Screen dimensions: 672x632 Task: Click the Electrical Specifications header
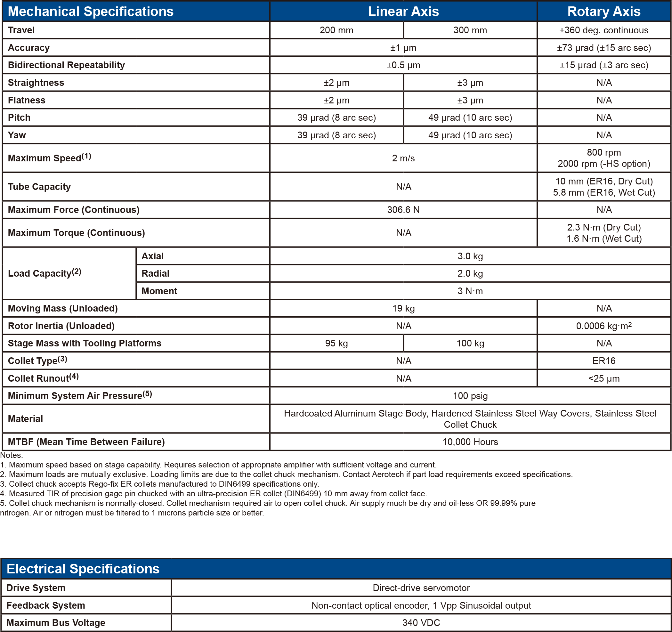click(x=83, y=569)
